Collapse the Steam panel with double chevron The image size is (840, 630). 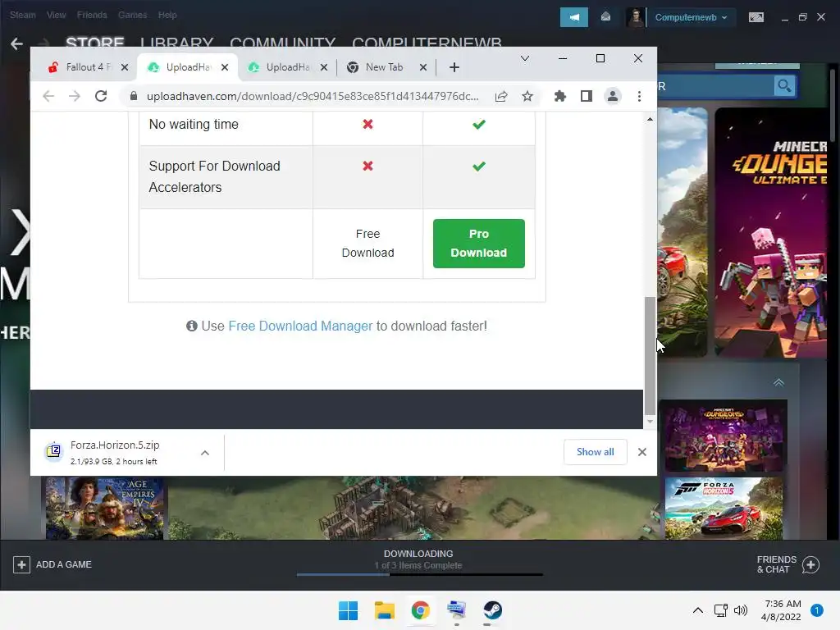click(x=779, y=382)
